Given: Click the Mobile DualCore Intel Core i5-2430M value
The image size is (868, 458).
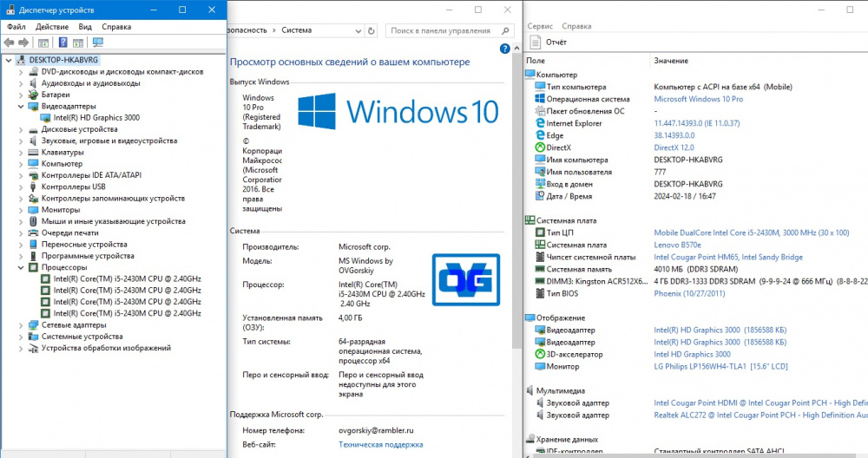Looking at the screenshot, I should [751, 232].
